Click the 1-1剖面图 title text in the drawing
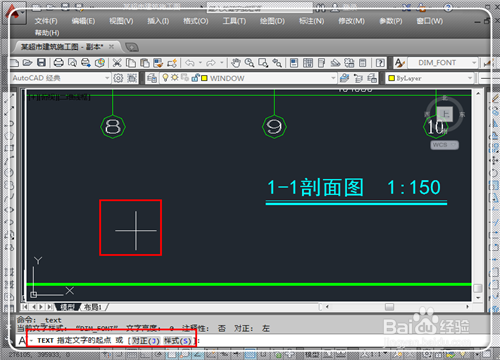The height and width of the screenshot is (360, 500). pos(315,187)
